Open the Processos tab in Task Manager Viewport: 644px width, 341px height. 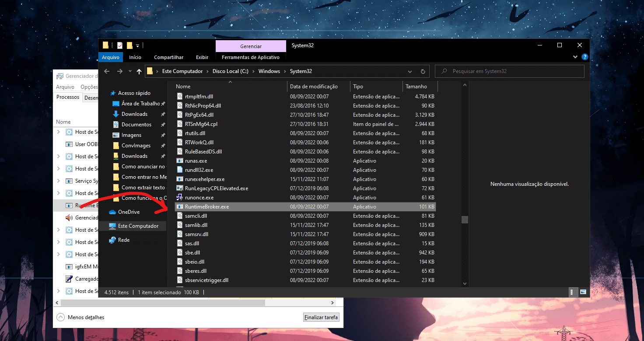click(x=68, y=97)
